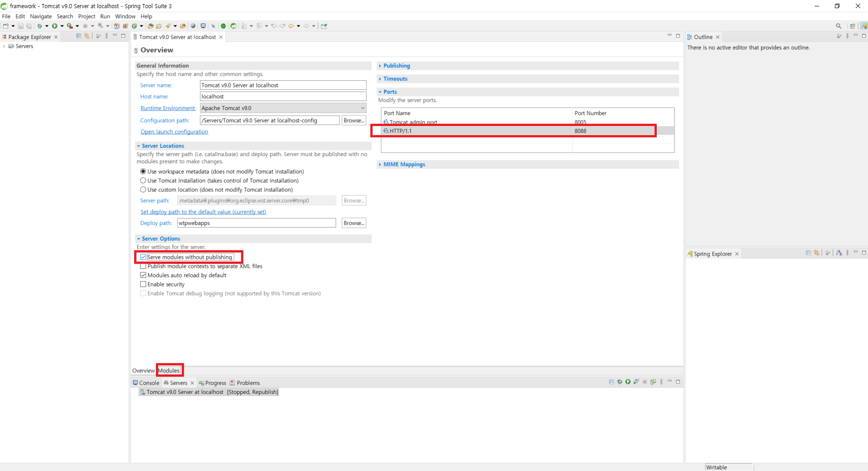Select Use workspace metadata radio button

point(143,171)
